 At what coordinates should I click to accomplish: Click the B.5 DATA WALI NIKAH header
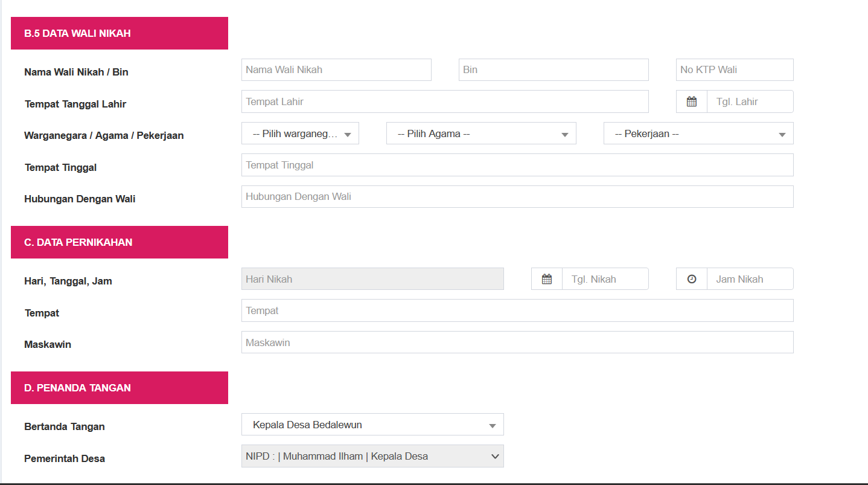pos(119,33)
